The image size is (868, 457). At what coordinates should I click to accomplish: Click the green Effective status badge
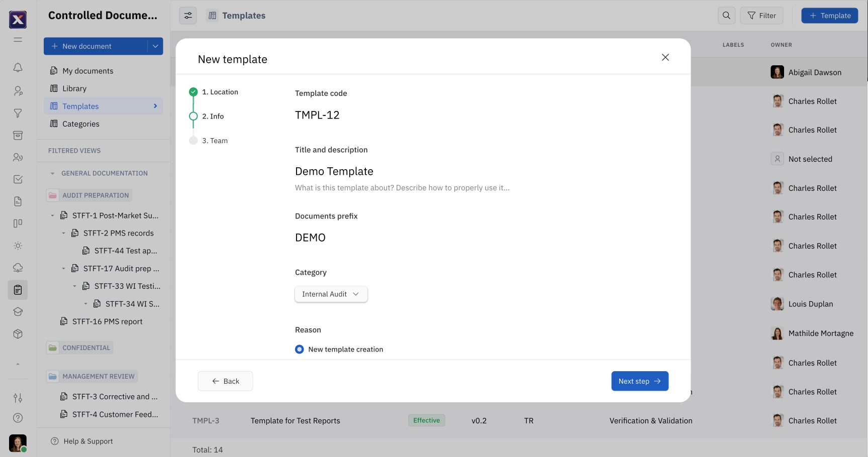[426, 420]
